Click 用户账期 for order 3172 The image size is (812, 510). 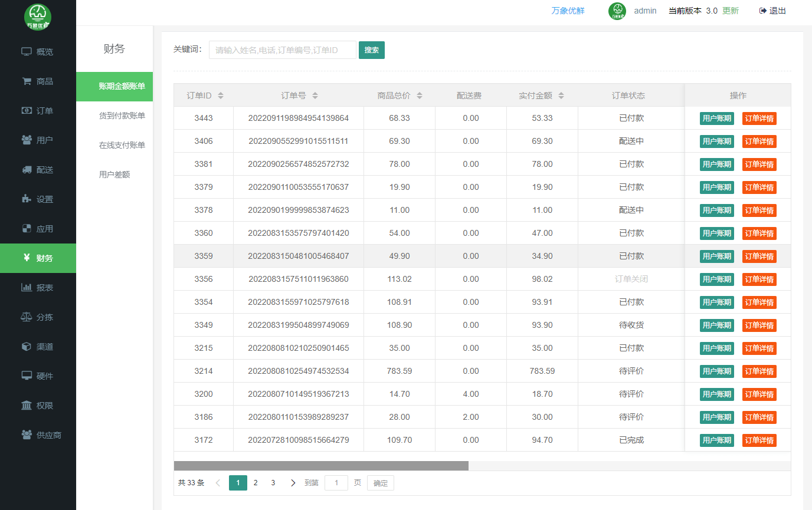pyautogui.click(x=716, y=440)
